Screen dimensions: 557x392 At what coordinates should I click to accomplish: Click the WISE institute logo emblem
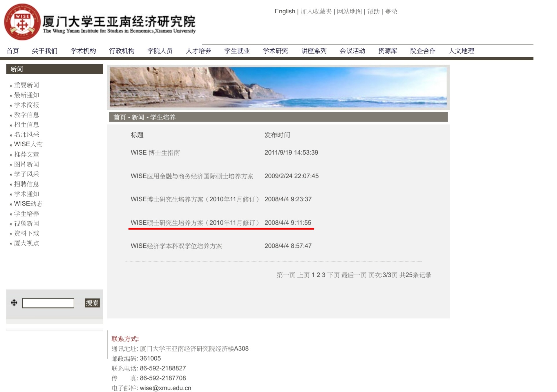pyautogui.click(x=22, y=22)
